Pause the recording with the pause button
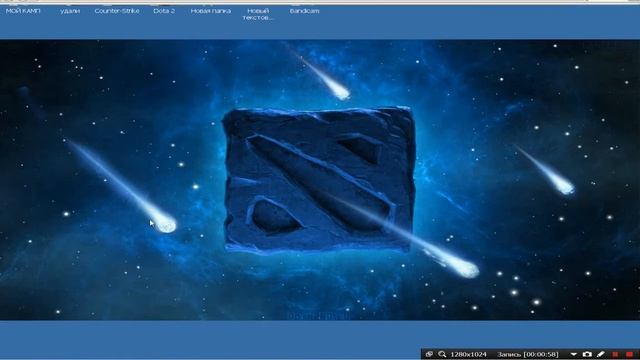 [x=615, y=354]
